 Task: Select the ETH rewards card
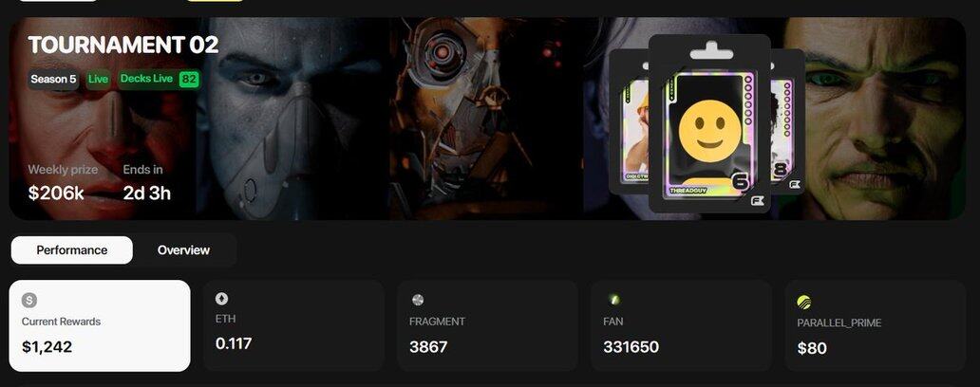(x=293, y=326)
